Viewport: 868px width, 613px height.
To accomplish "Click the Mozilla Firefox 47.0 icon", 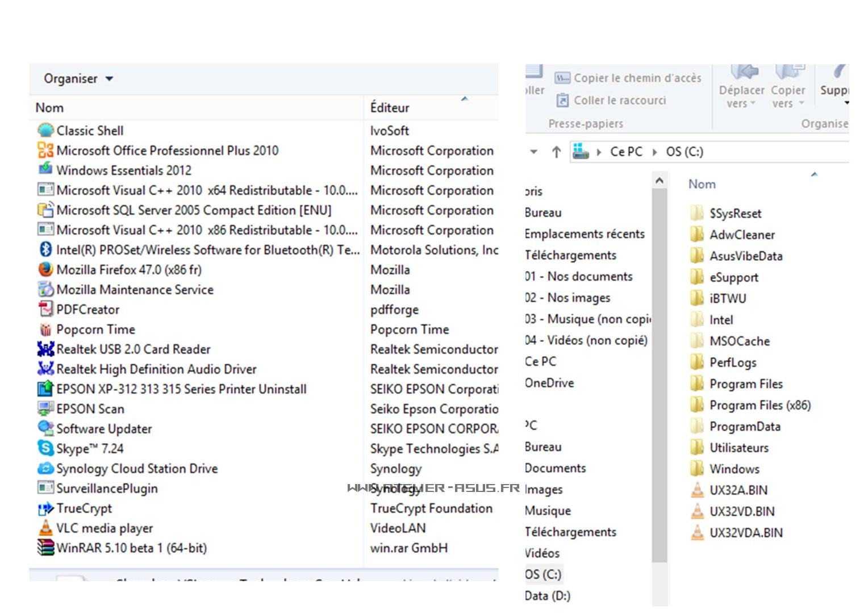I will click(45, 270).
